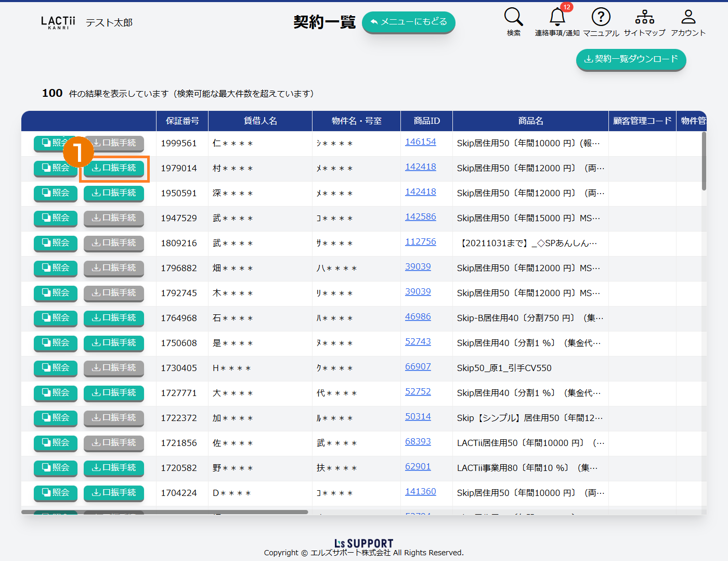
Task: Click 口振手続 for contract 1979014
Action: (114, 168)
